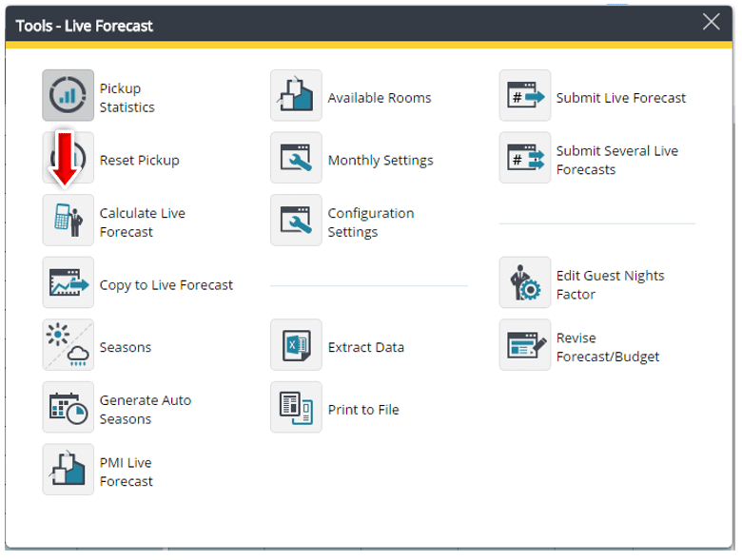Close the Tools - Live Forecast dialog

point(711,23)
